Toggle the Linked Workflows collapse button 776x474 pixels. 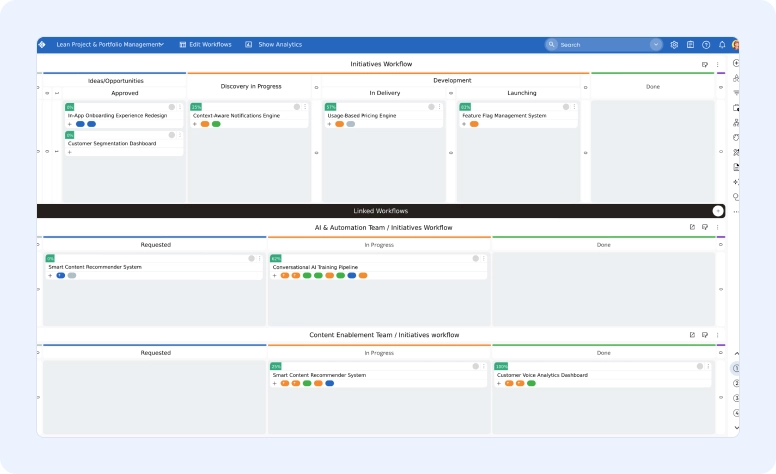point(717,211)
